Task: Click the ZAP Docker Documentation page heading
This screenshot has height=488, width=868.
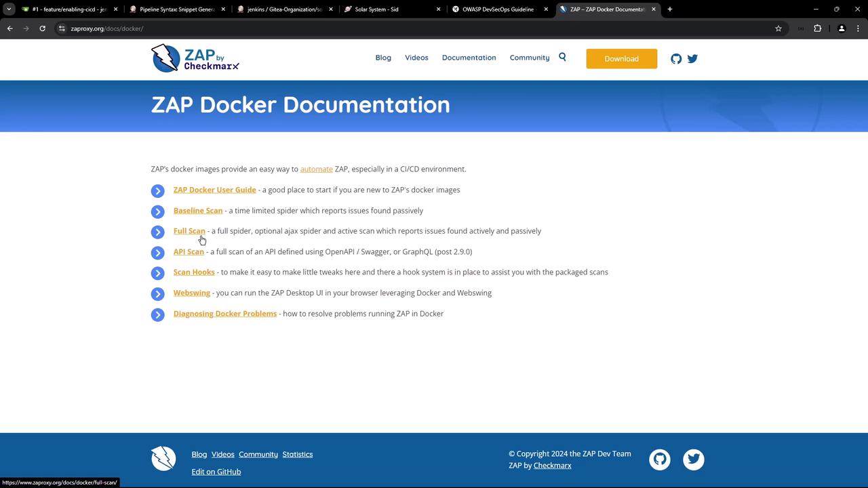Action: click(x=300, y=104)
